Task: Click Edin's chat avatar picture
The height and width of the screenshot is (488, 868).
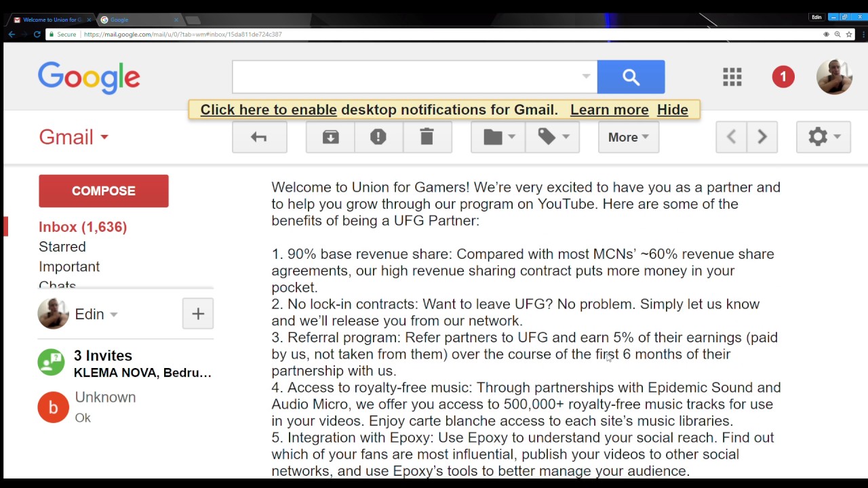Action: tap(53, 314)
